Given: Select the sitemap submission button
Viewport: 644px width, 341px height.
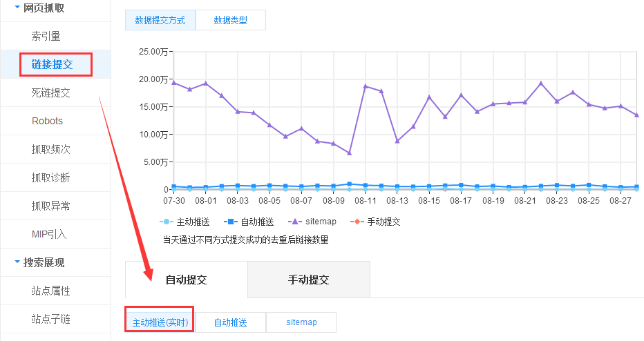Looking at the screenshot, I should [x=301, y=322].
